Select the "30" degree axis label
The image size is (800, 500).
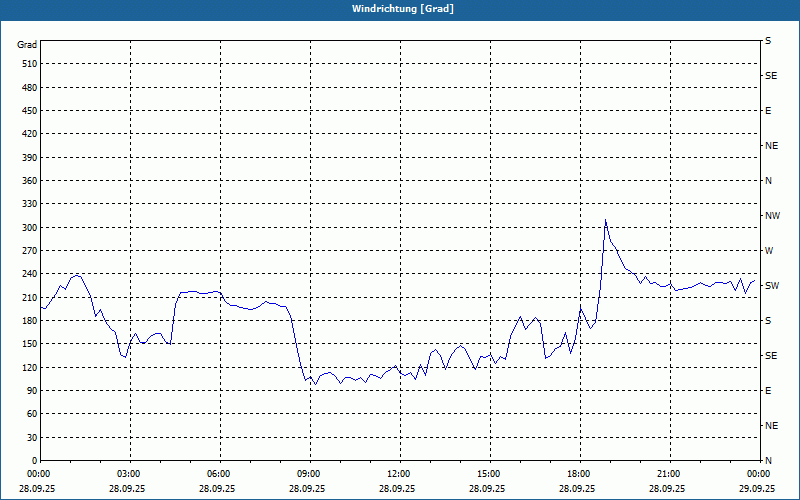coord(33,437)
